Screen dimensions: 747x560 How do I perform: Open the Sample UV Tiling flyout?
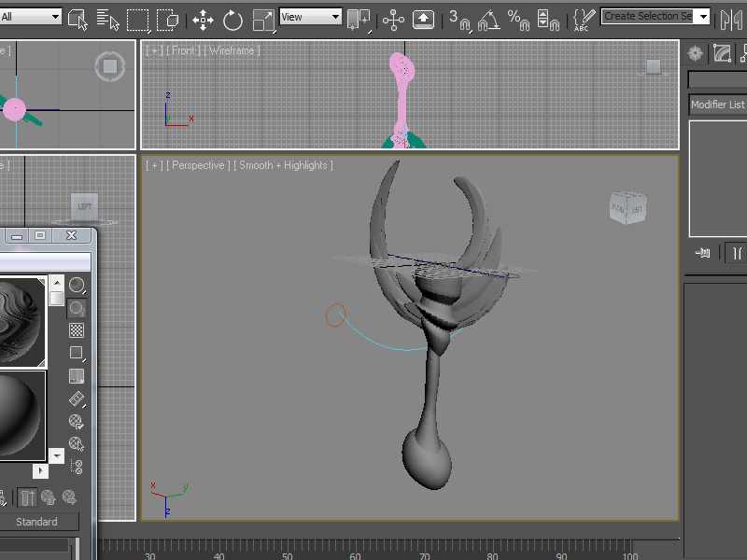pyautogui.click(x=77, y=353)
